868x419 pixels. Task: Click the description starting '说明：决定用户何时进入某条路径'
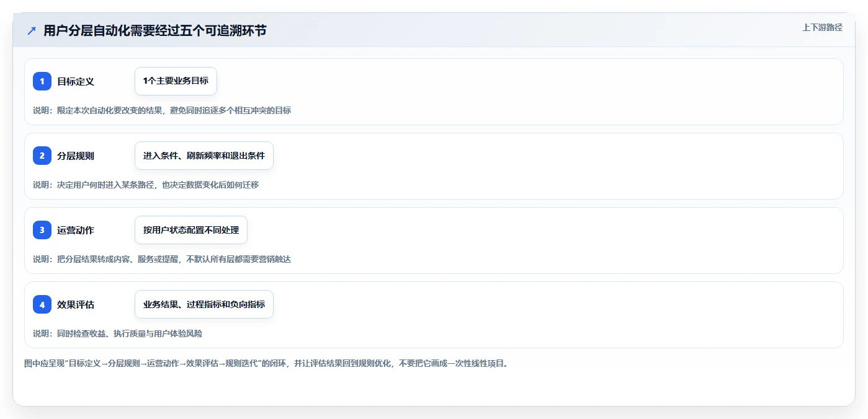pyautogui.click(x=146, y=185)
